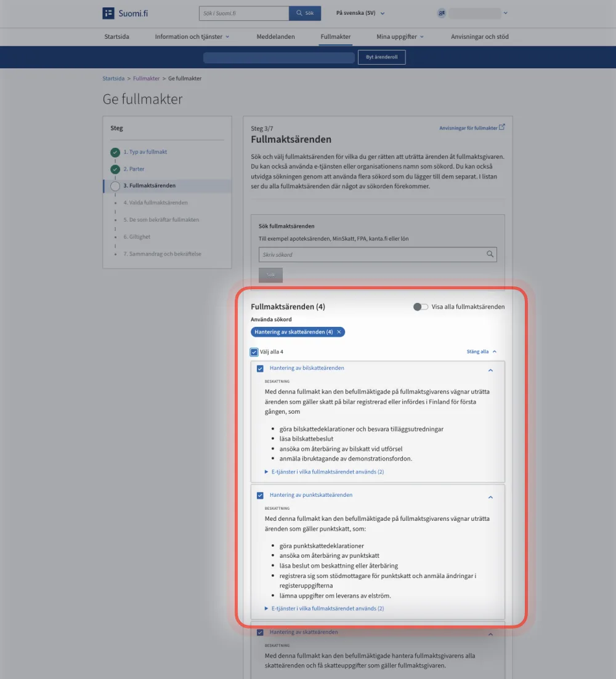Remove the Hantering av skatteärenden (4) keyword tag
This screenshot has width=616, height=679.
pos(339,332)
